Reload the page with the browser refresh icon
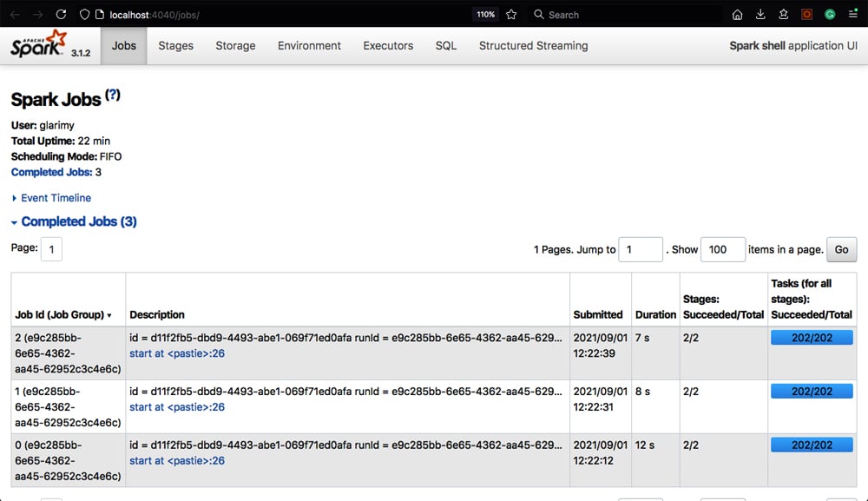 [x=61, y=15]
